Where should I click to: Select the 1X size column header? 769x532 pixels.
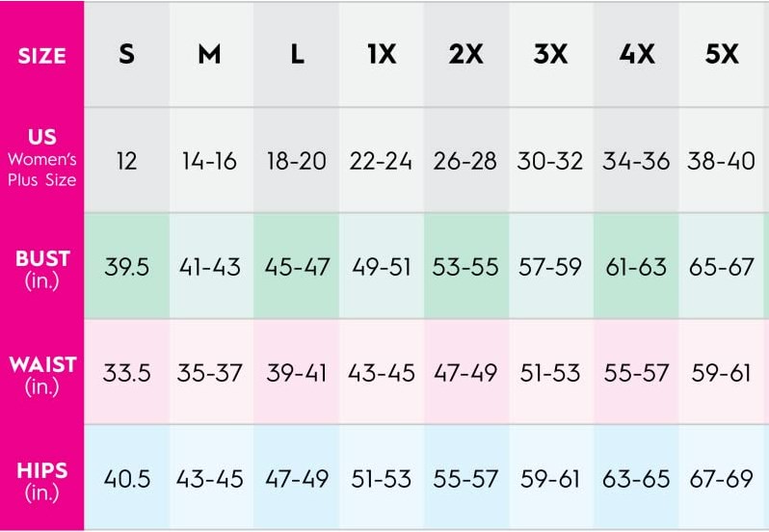[x=382, y=54]
